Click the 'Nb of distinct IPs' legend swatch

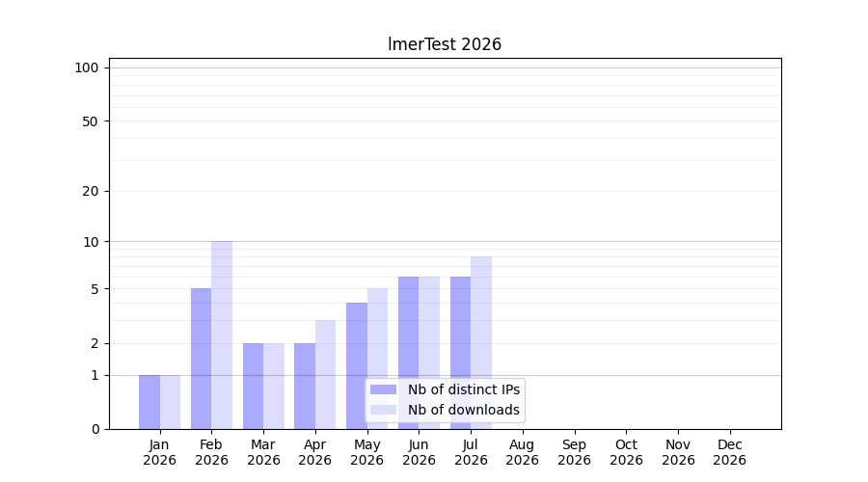[x=383, y=389]
